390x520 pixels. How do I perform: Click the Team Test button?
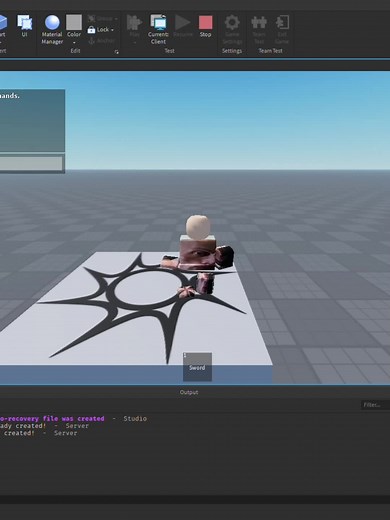259,29
